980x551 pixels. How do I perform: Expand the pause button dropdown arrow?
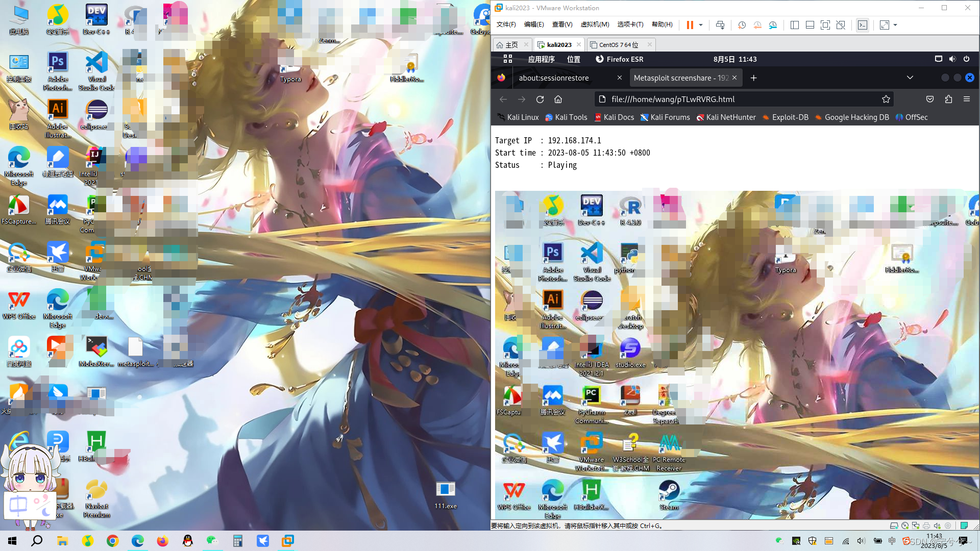[x=701, y=25]
